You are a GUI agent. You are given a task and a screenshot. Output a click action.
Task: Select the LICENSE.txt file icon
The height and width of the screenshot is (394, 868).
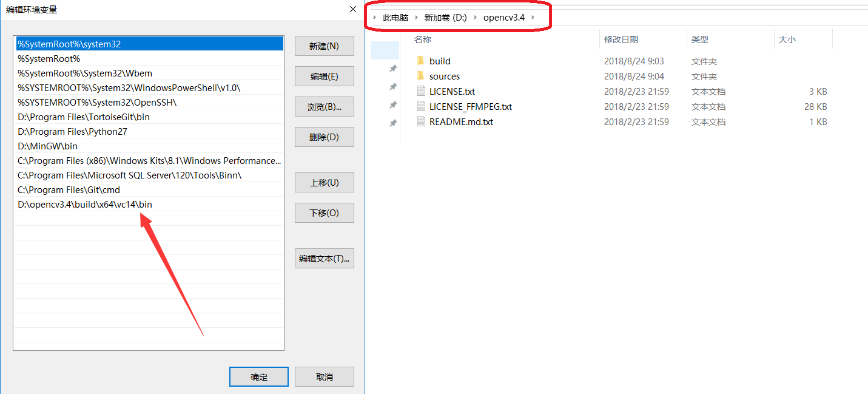point(422,91)
